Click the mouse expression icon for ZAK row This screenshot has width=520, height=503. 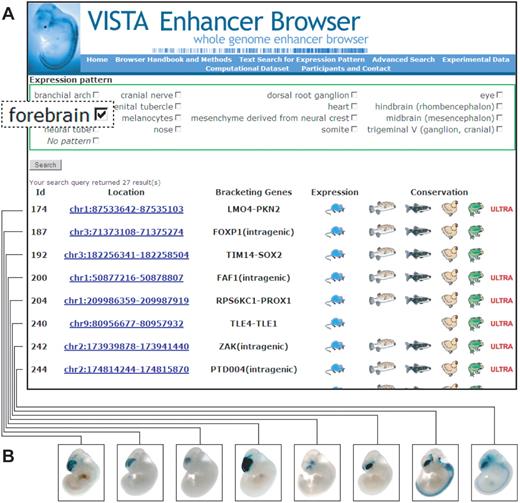point(335,346)
